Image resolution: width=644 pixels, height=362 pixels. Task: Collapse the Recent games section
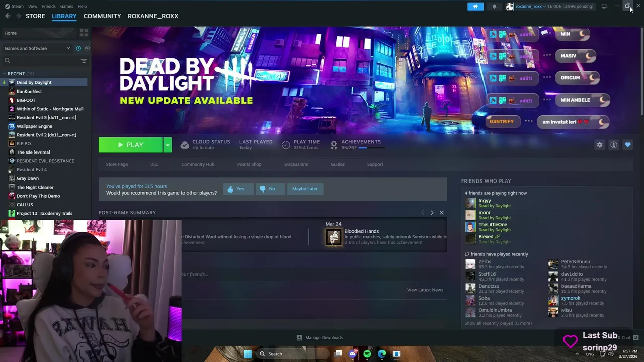coord(5,74)
